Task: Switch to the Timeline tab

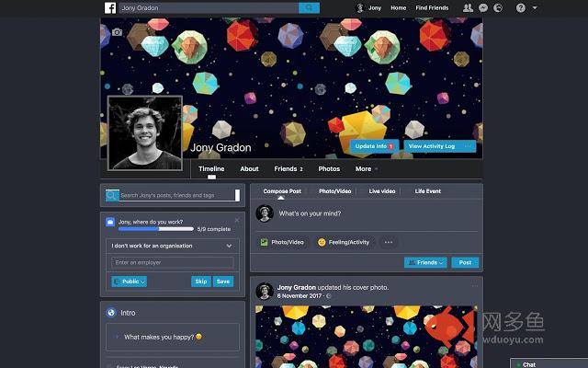Action: click(211, 169)
